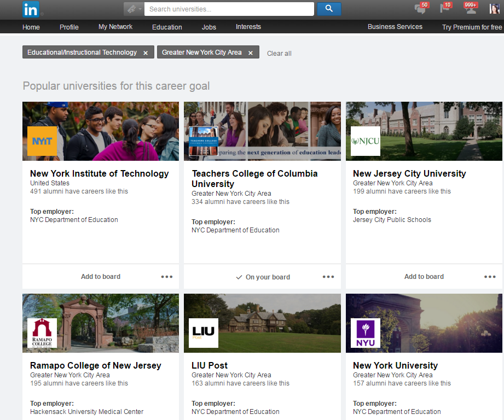Click the Teachers College logo thumbnail

tap(204, 141)
